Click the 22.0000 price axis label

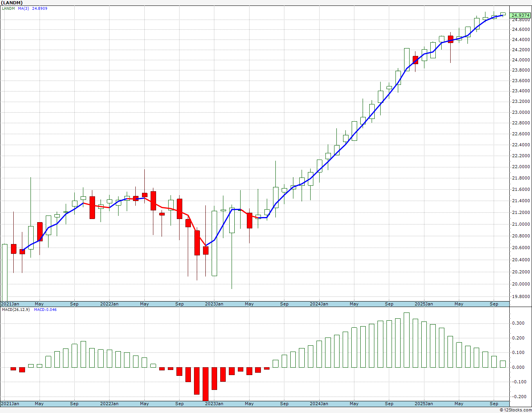pyautogui.click(x=521, y=167)
